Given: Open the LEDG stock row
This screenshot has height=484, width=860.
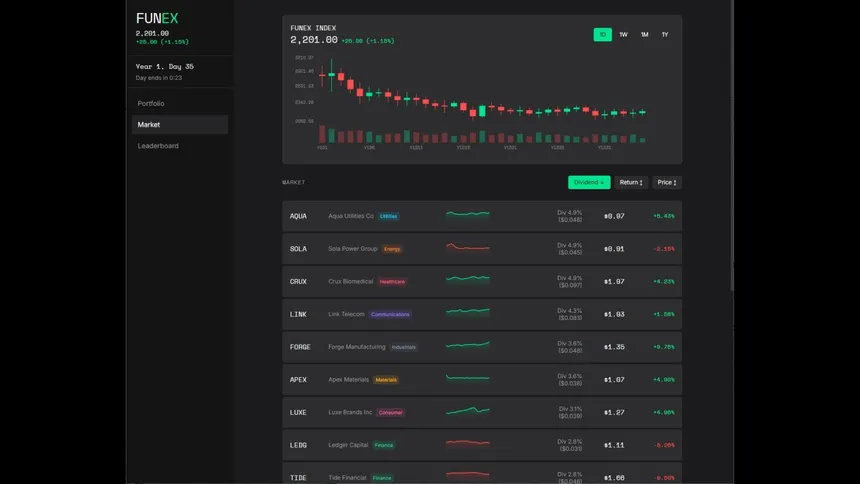Looking at the screenshot, I should 482,445.
